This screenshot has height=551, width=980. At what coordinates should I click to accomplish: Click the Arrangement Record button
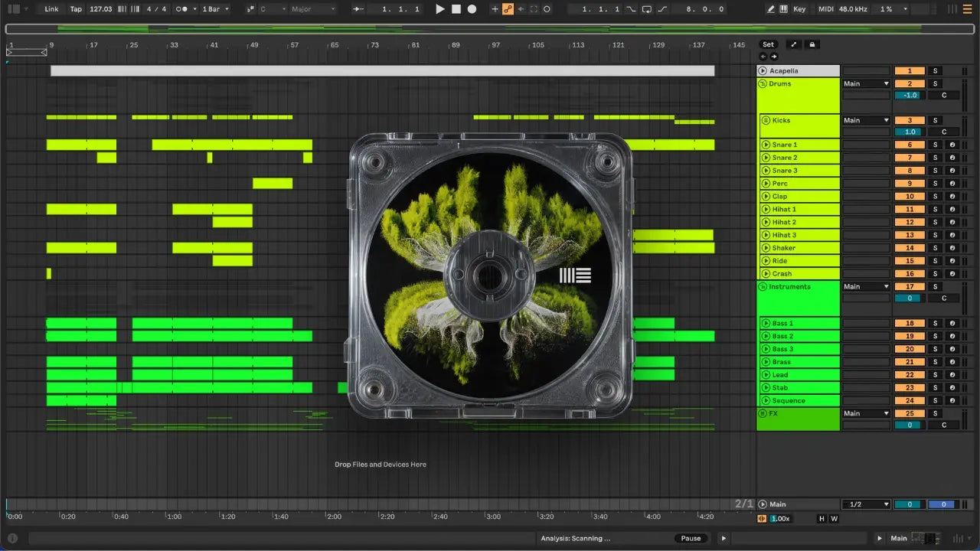point(472,9)
